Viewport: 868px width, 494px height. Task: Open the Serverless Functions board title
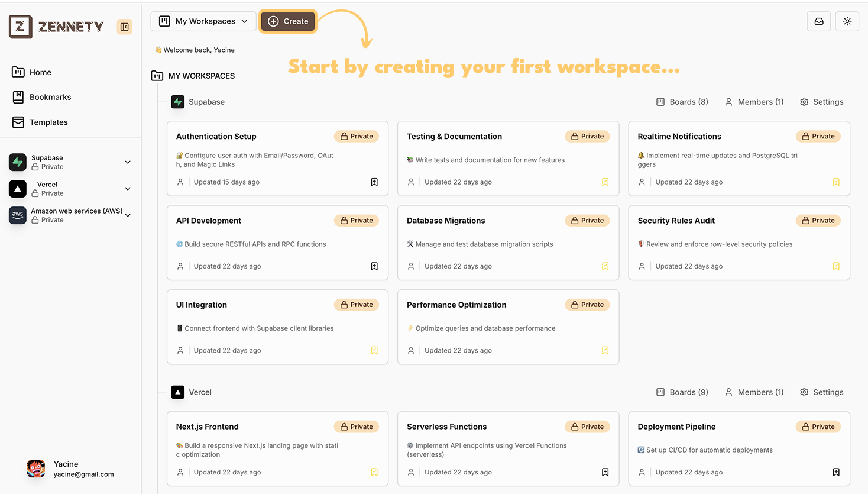pos(447,427)
